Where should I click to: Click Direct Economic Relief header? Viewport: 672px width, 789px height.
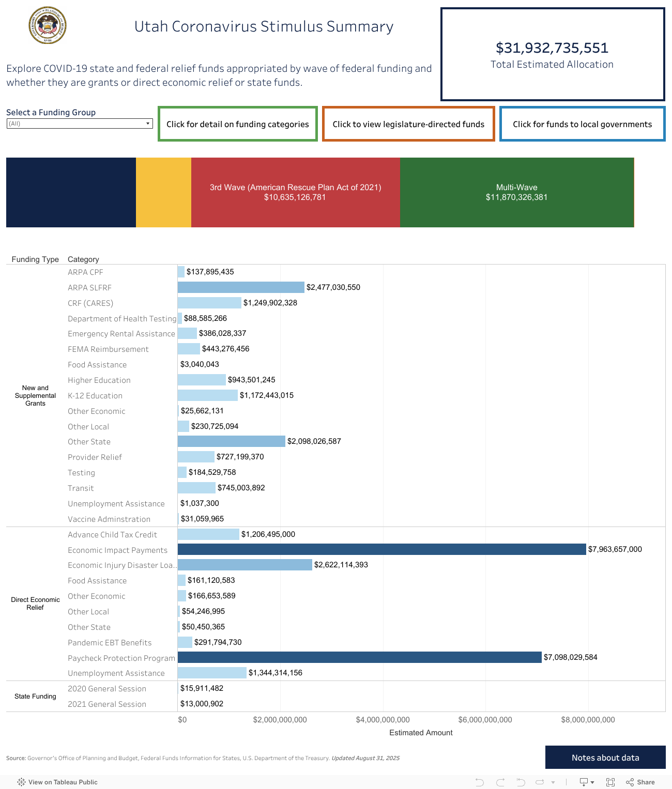click(x=35, y=604)
